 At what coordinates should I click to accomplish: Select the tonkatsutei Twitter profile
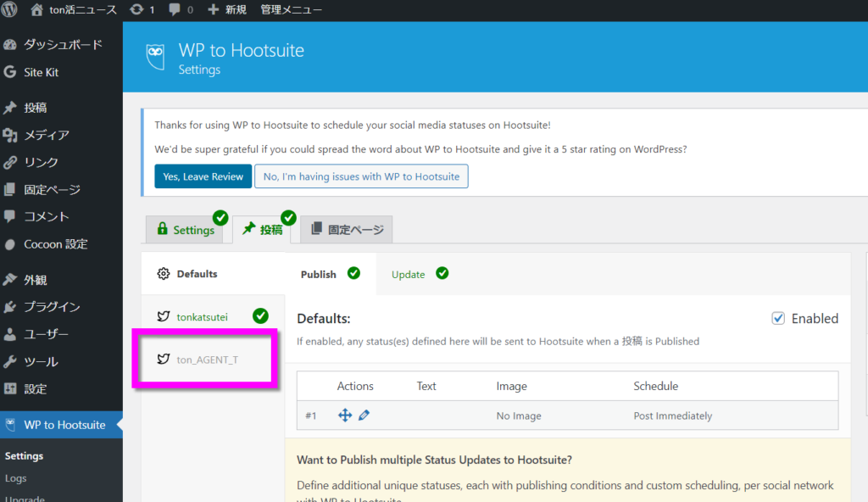pos(213,316)
